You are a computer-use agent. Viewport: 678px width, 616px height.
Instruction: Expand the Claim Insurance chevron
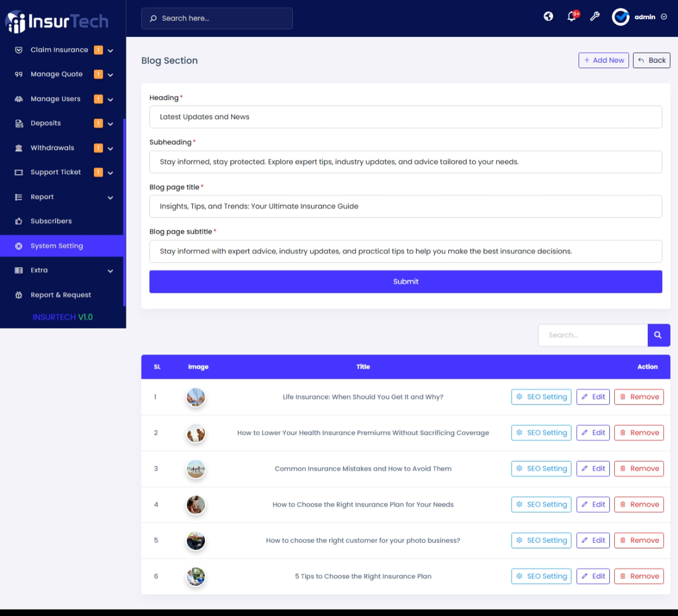tap(110, 51)
